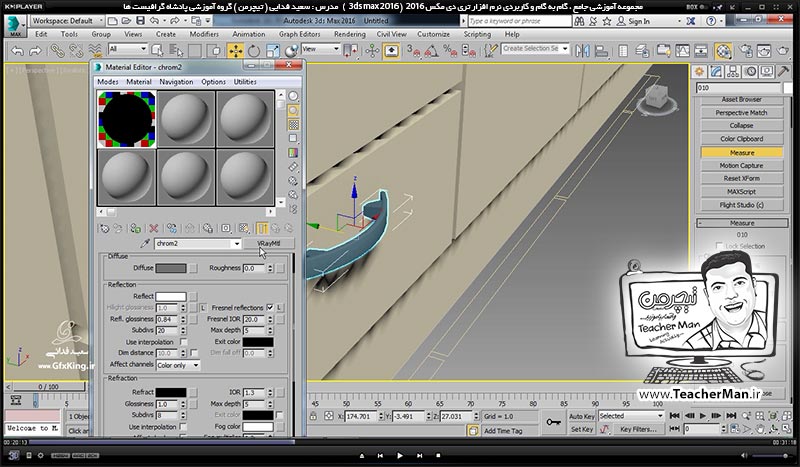Click the Reset XForm utility button
Screen dimensions: 800x467
[x=741, y=179]
